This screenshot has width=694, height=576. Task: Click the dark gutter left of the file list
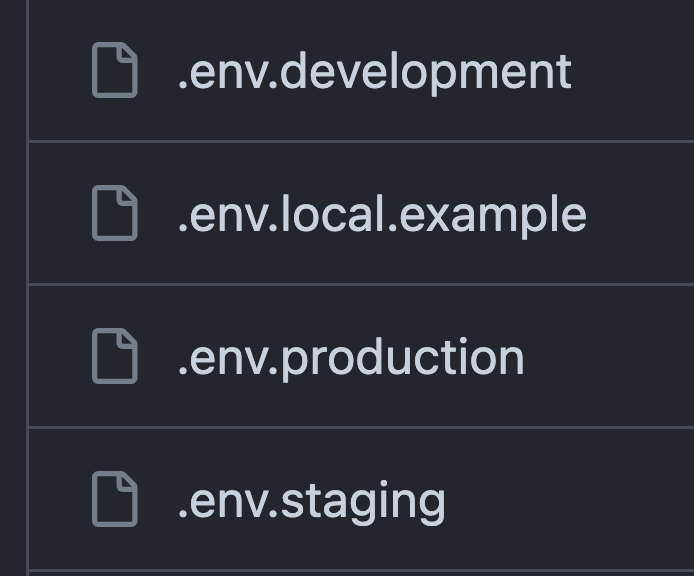point(13,288)
